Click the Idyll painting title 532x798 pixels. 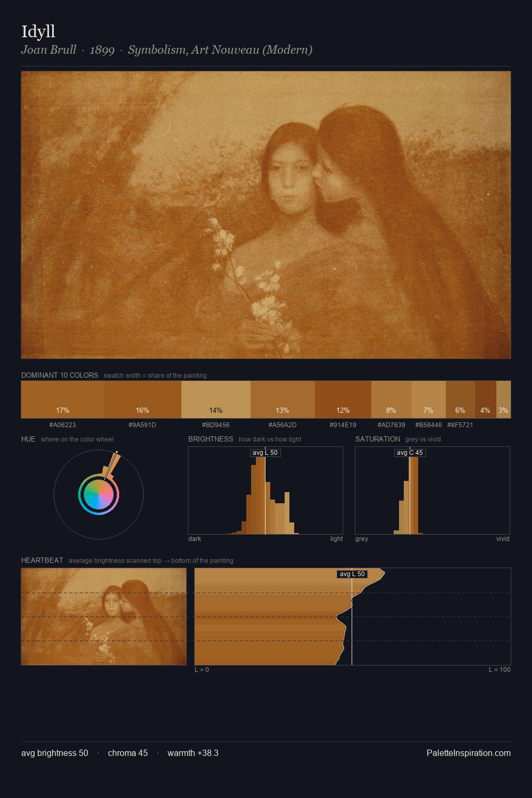click(x=38, y=31)
